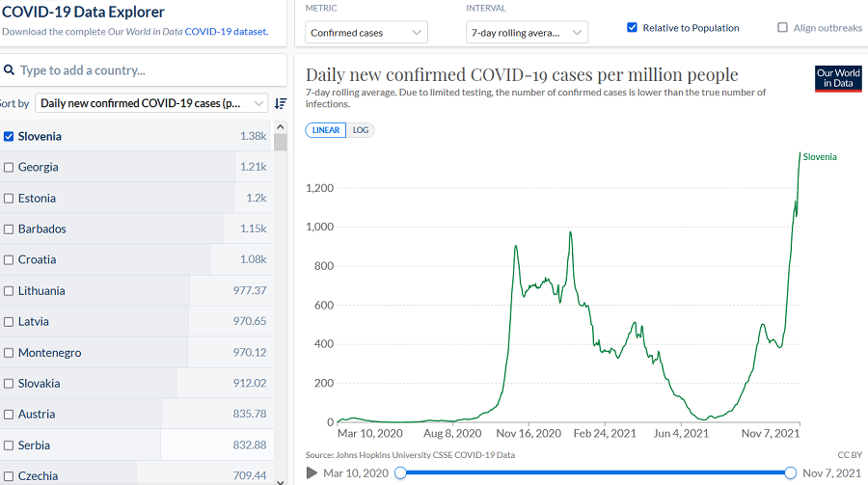Click the sort order icon beside sort dropdown

tap(281, 103)
